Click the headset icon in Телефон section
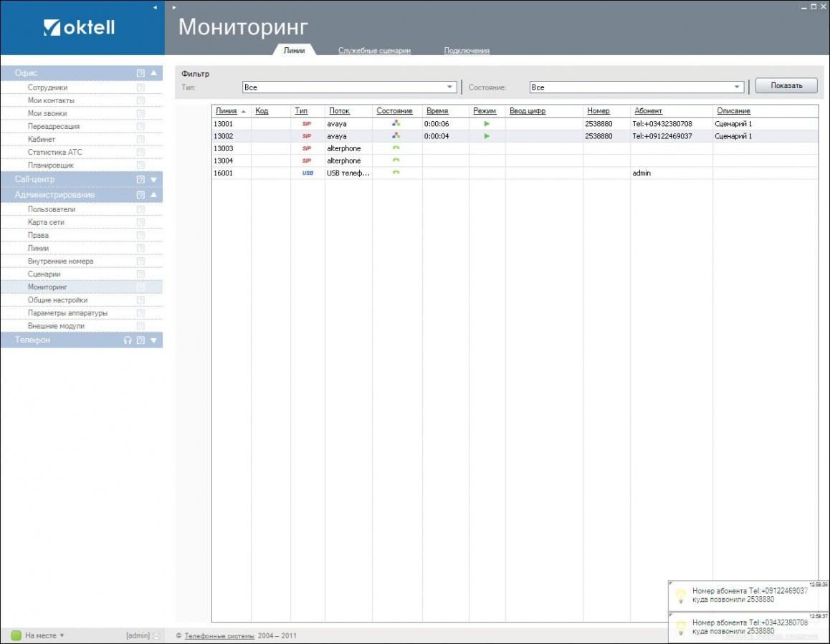The height and width of the screenshot is (644, 830). [128, 340]
